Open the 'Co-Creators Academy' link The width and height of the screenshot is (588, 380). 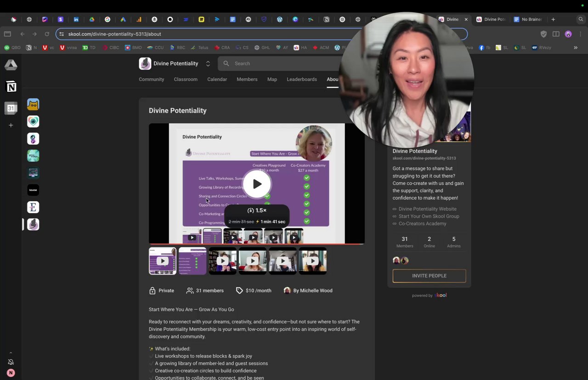423,224
